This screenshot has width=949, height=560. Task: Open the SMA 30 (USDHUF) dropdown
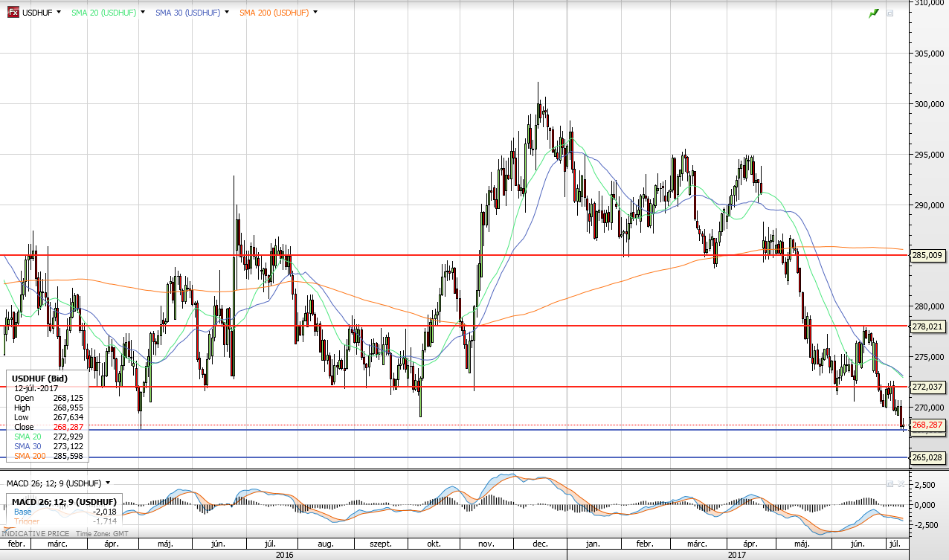(226, 13)
